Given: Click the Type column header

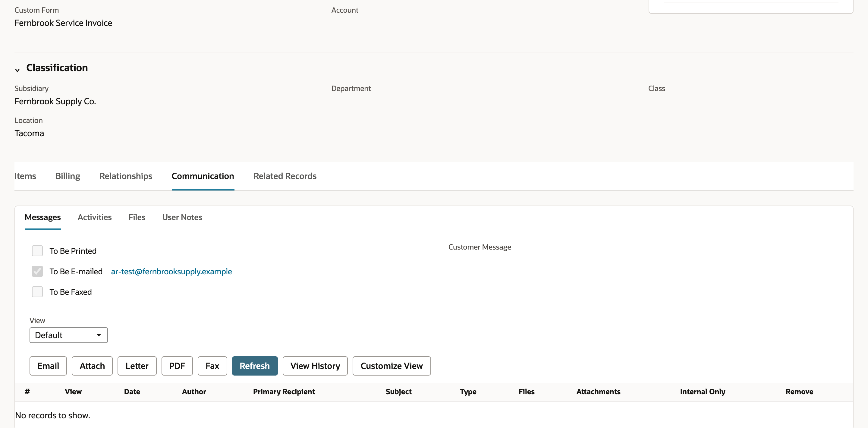Looking at the screenshot, I should click(x=468, y=392).
